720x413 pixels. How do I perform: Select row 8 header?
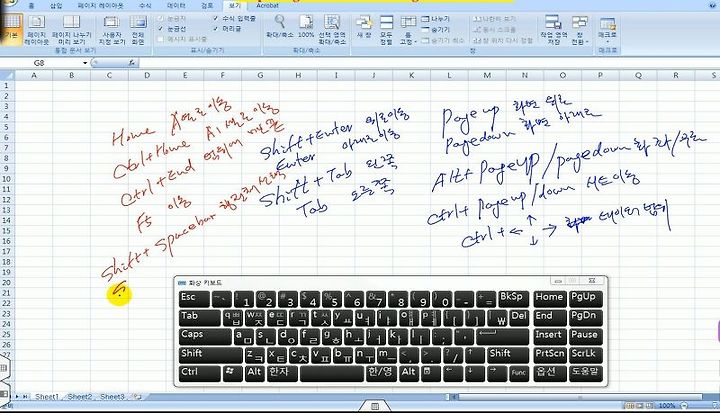[x=6, y=158]
